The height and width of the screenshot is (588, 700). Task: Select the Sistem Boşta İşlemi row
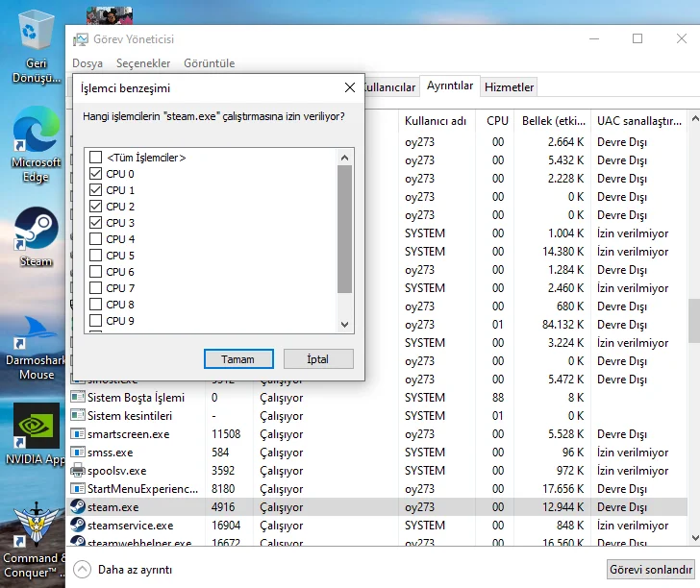376,397
